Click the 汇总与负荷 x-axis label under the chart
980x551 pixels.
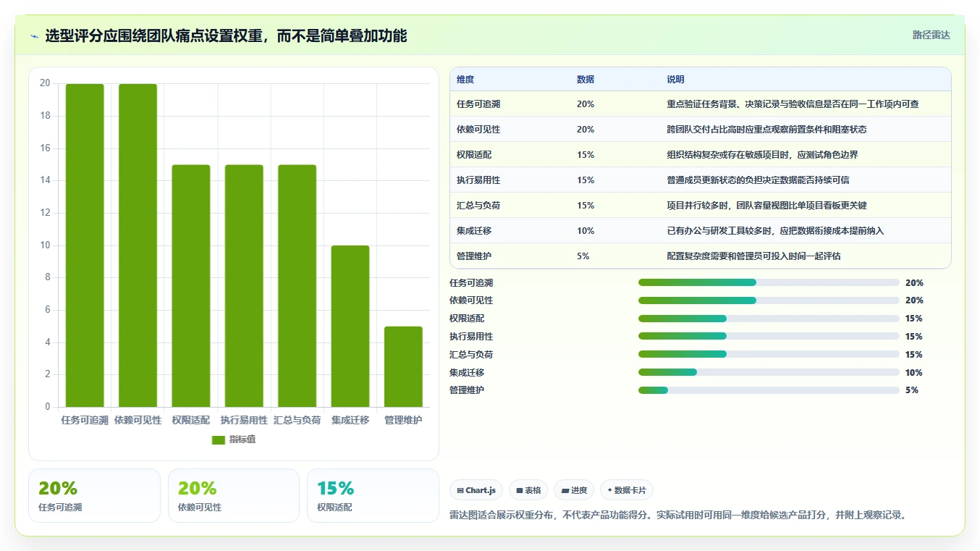point(297,420)
